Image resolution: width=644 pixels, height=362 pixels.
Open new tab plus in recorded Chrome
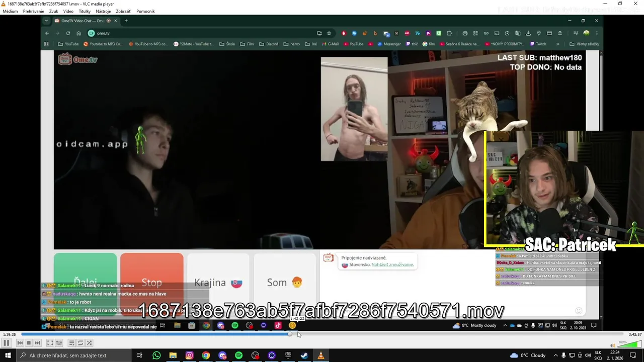click(126, 21)
